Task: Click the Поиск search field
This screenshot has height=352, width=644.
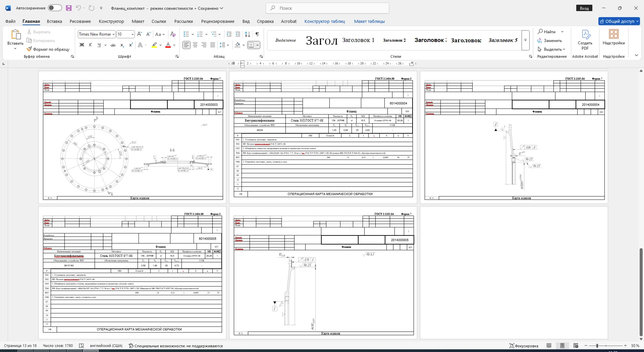Action: (x=327, y=8)
